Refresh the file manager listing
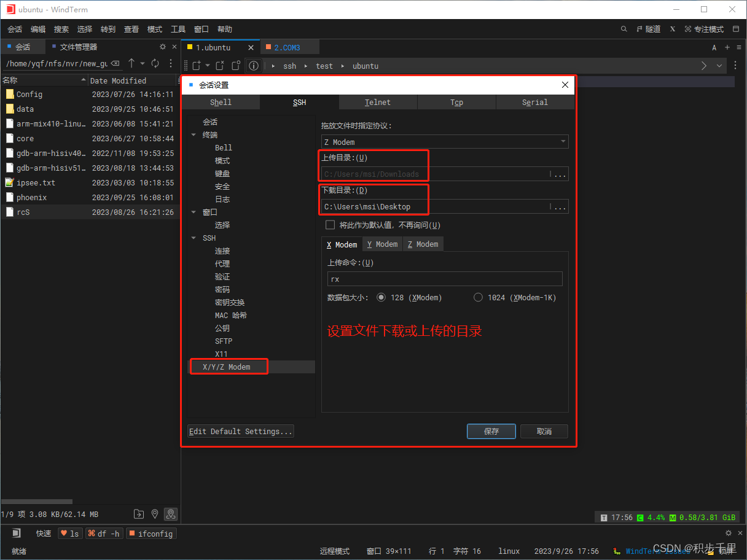The width and height of the screenshot is (747, 560). coord(155,64)
